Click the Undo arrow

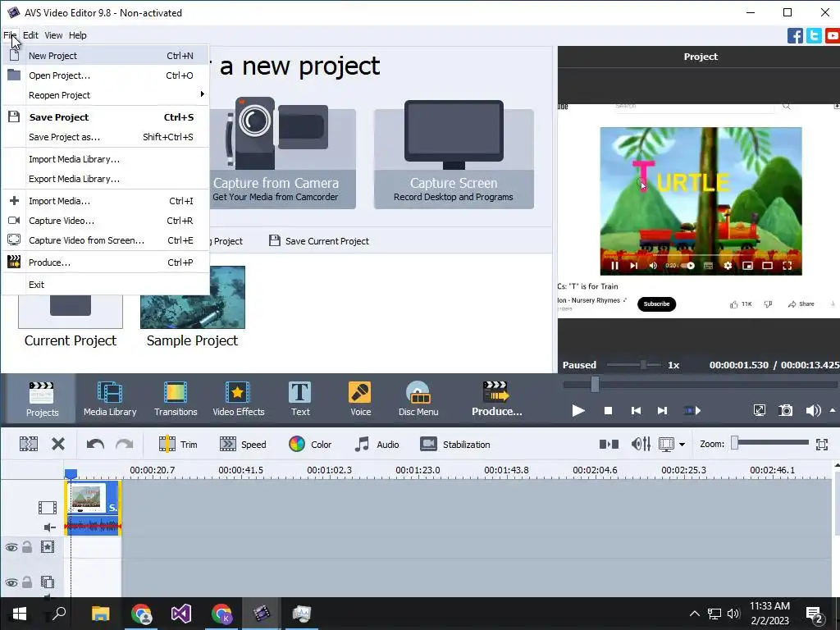tap(95, 444)
